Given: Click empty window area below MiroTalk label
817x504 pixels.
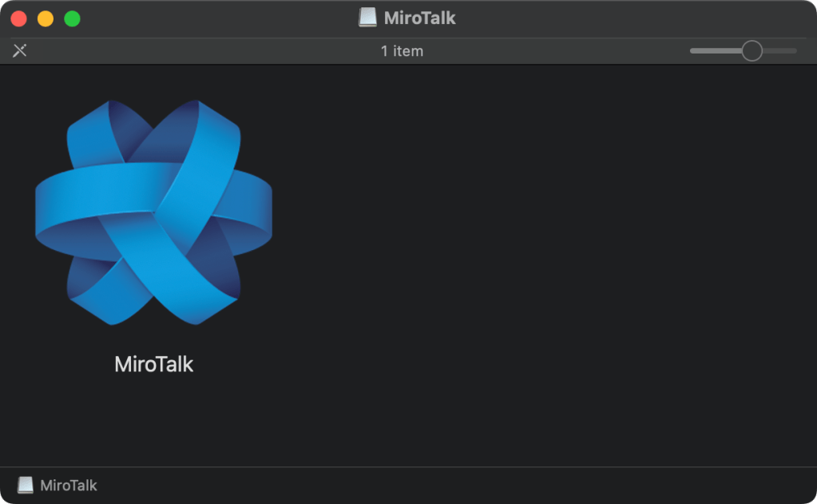Looking at the screenshot, I should coord(153,423).
